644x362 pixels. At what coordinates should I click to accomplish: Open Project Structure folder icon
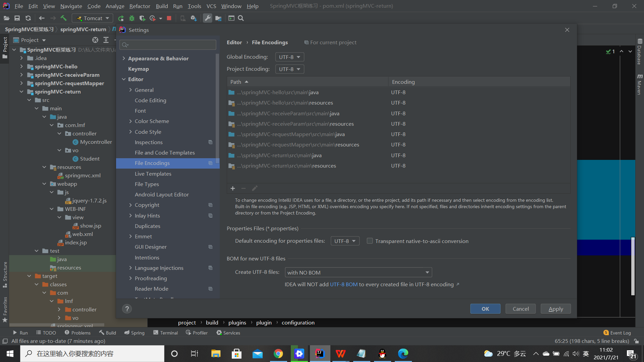pos(218,18)
